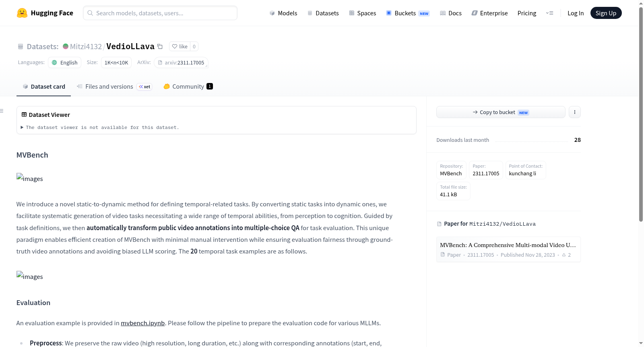Open the Community tab
The image size is (644, 347).
(188, 86)
